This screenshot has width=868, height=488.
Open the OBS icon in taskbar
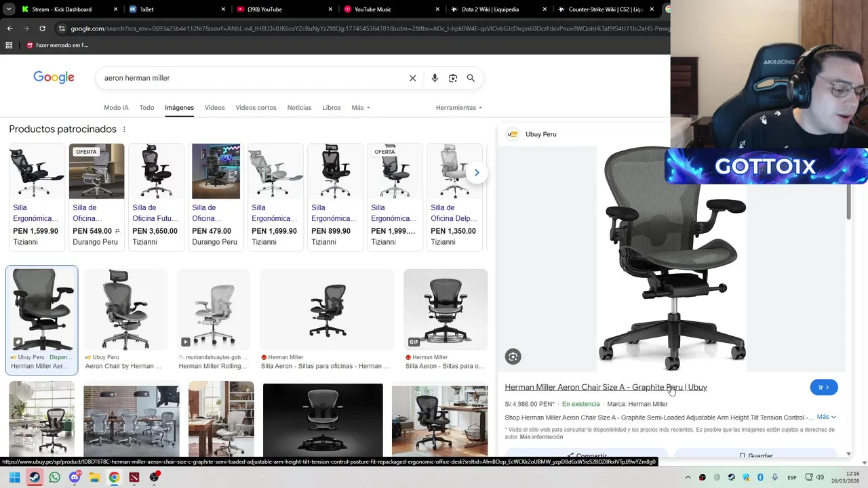click(x=155, y=477)
